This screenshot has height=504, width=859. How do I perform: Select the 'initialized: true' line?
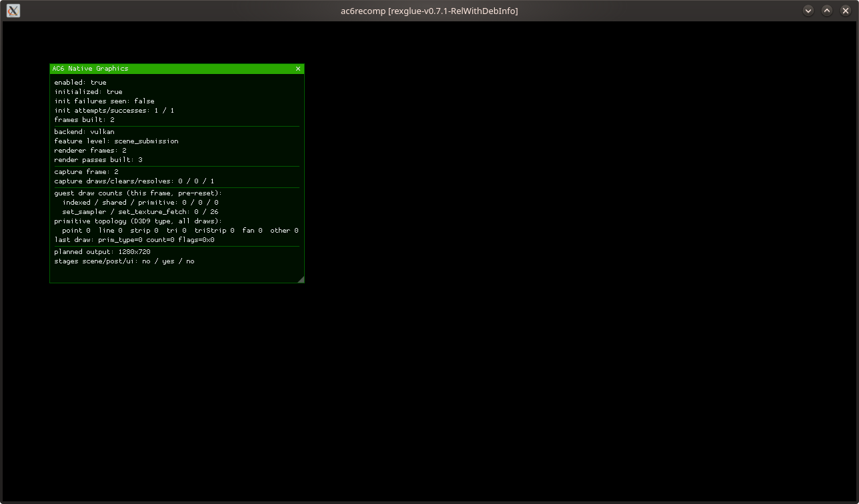88,92
